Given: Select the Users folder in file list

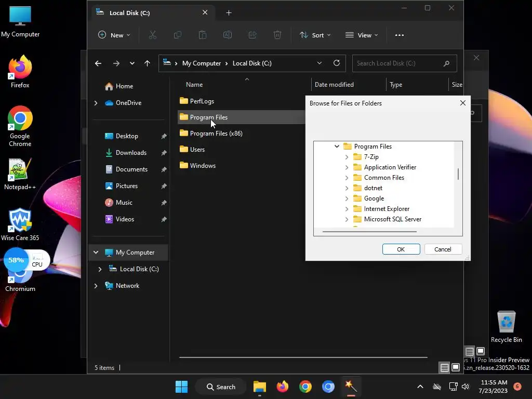Looking at the screenshot, I should pos(197,150).
